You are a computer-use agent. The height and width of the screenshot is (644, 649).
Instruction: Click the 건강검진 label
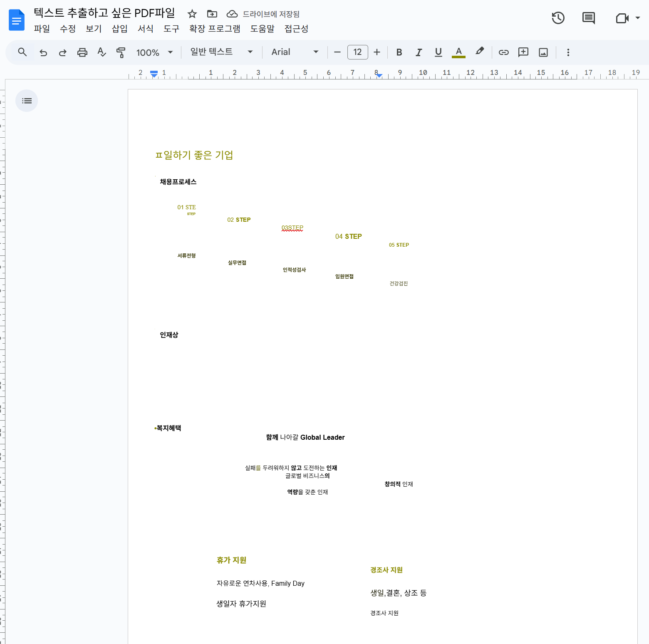pyautogui.click(x=399, y=284)
